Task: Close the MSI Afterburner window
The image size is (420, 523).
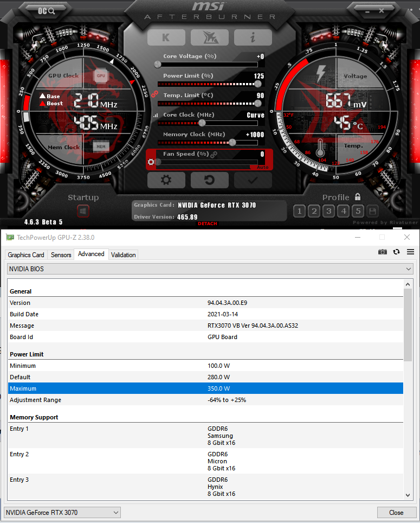Action: coord(382,11)
